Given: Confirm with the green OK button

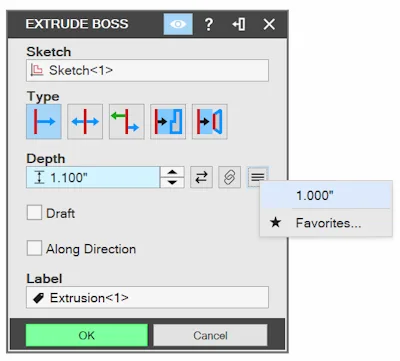Looking at the screenshot, I should coord(87,335).
